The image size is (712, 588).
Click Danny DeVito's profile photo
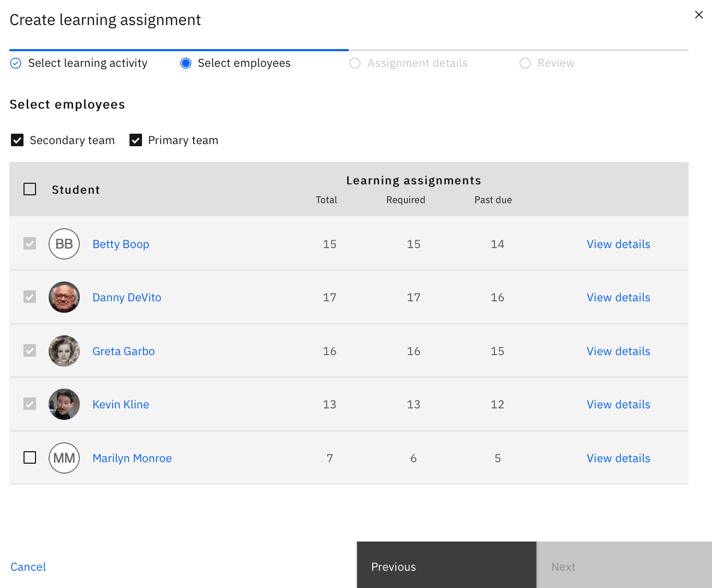[64, 297]
